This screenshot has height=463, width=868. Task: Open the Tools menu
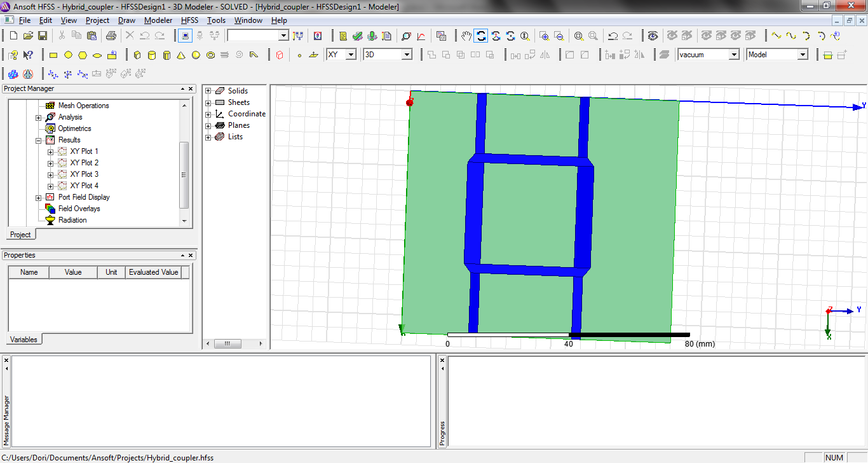coord(216,20)
